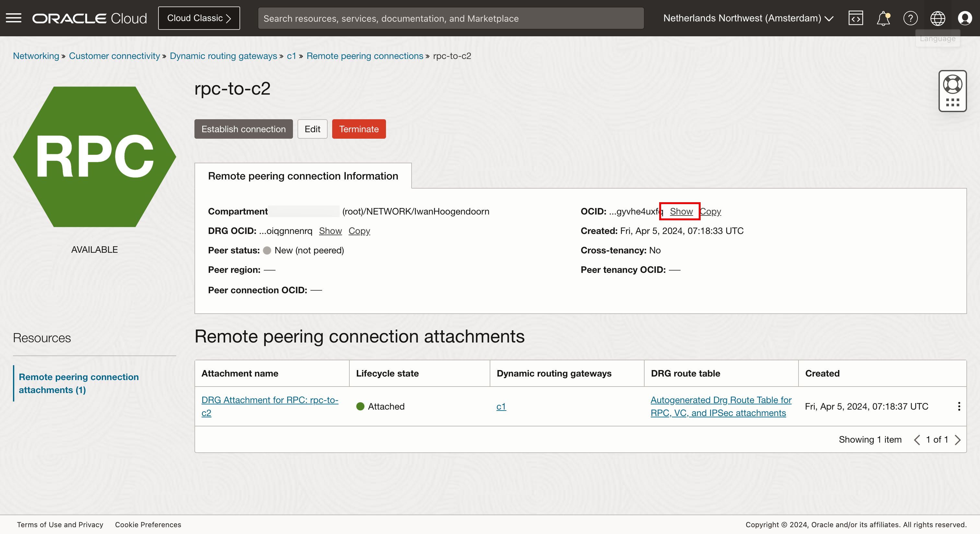Focus the search resources input field
The width and height of the screenshot is (980, 534).
tap(450, 18)
